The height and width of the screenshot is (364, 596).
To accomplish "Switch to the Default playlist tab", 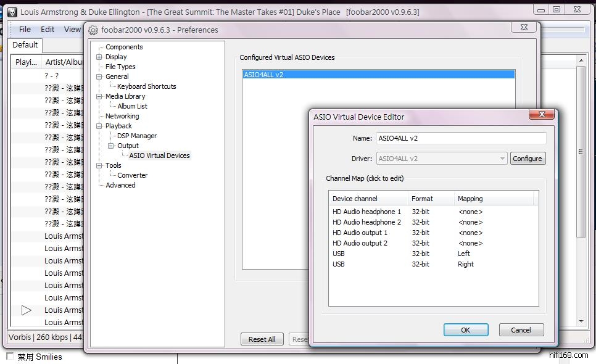I will tap(25, 44).
